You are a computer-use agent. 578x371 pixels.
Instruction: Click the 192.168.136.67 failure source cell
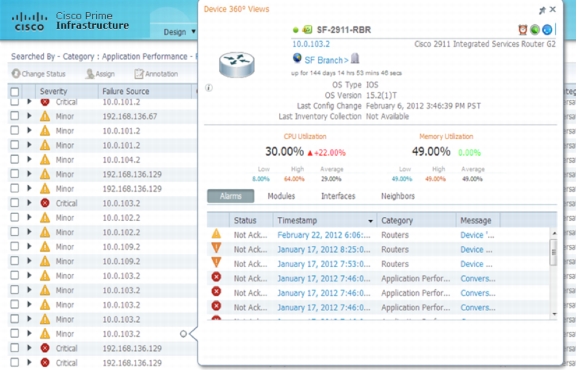pyautogui.click(x=130, y=117)
